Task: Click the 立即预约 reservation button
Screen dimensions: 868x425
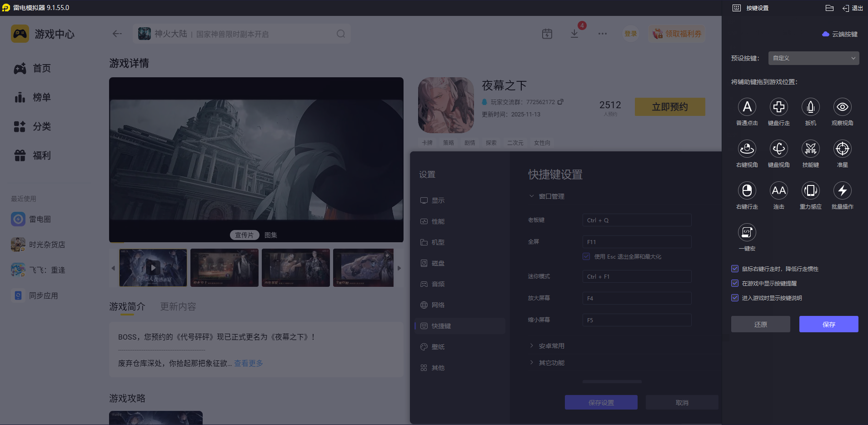Action: pyautogui.click(x=669, y=106)
